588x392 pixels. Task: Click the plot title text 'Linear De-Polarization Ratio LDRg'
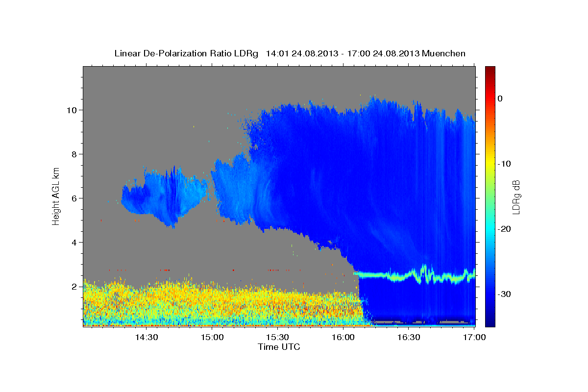click(x=186, y=53)
